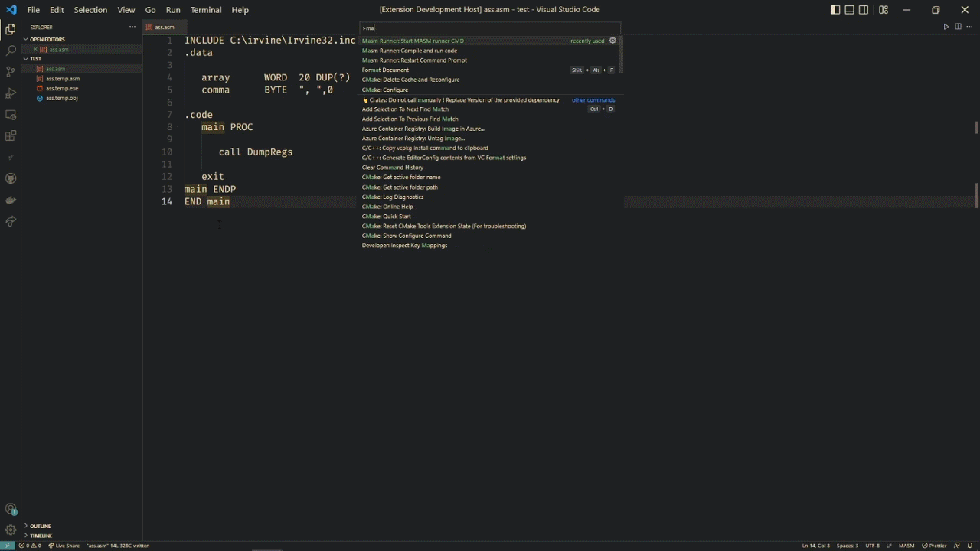
Task: Click the notifications bell in status bar
Action: [969, 546]
